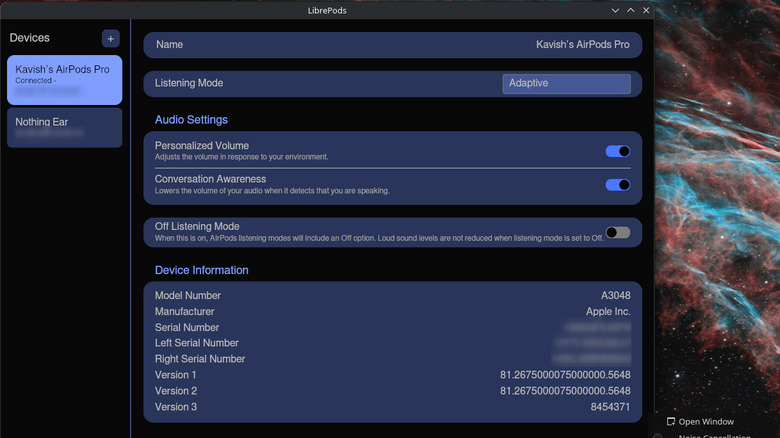Image resolution: width=780 pixels, height=438 pixels.
Task: Maximize the LibrePods window
Action: click(x=631, y=10)
